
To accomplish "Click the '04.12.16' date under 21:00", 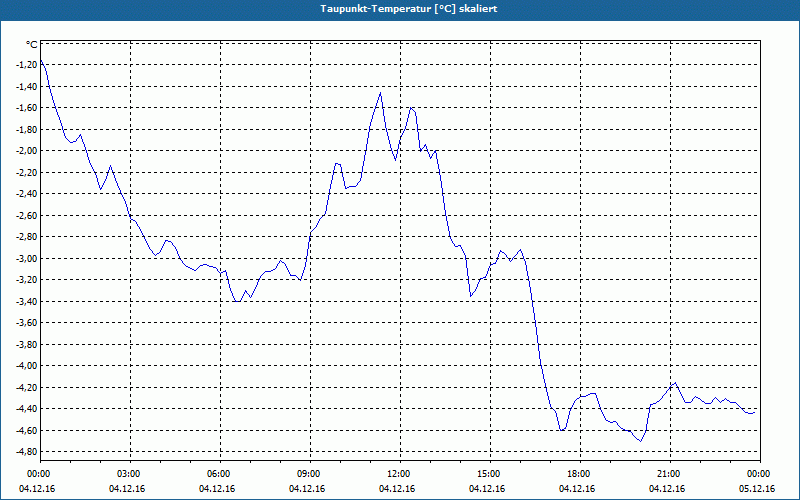I will tap(667, 489).
